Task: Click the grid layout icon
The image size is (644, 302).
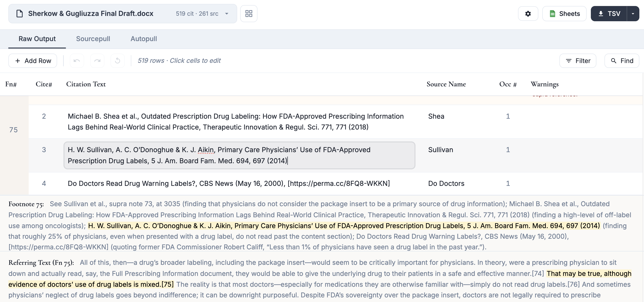Action: pos(249,13)
